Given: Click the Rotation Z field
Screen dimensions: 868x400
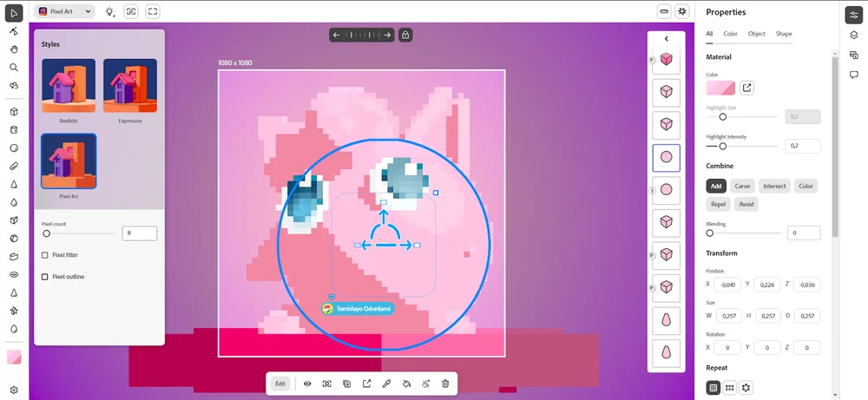Looking at the screenshot, I should (806, 347).
